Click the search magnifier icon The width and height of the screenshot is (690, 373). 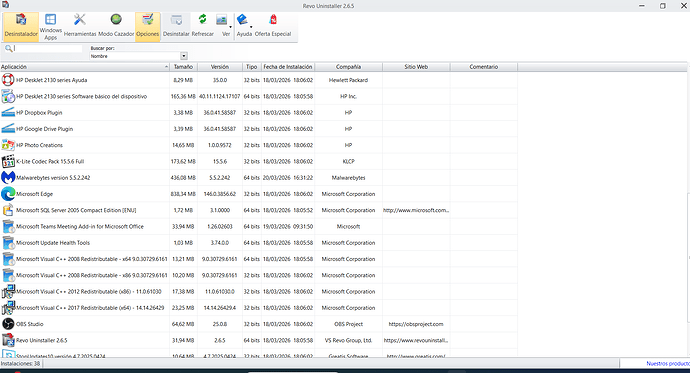click(8, 48)
